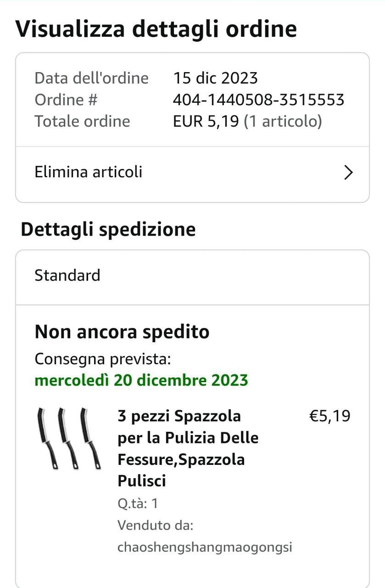385x588 pixels.
Task: Click delivery date mercoledì 20 dicembre 2023
Action: click(x=141, y=380)
